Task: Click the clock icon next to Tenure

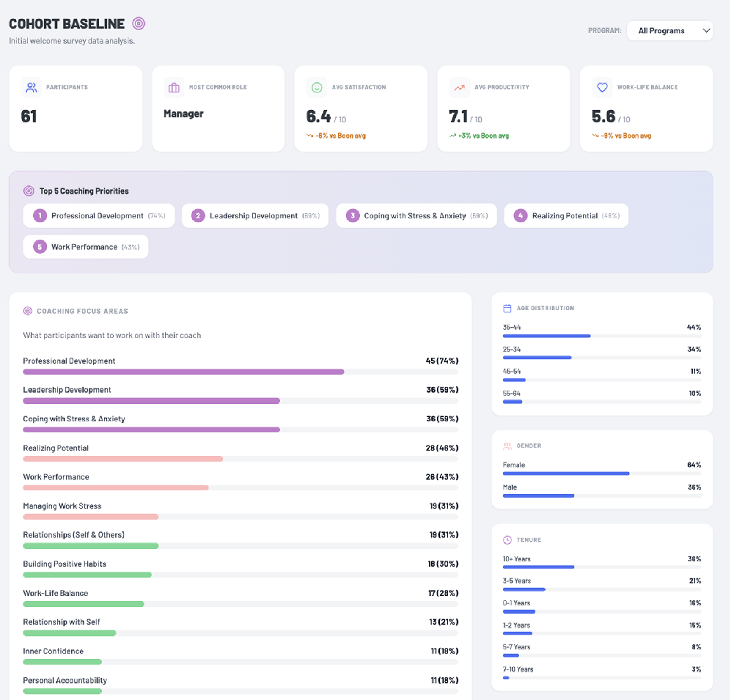Action: click(507, 539)
